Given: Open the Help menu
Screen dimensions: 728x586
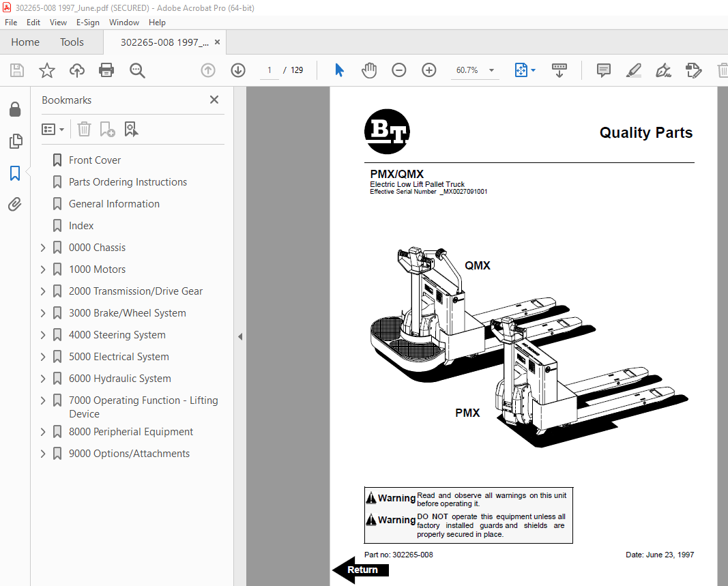Looking at the screenshot, I should click(157, 23).
